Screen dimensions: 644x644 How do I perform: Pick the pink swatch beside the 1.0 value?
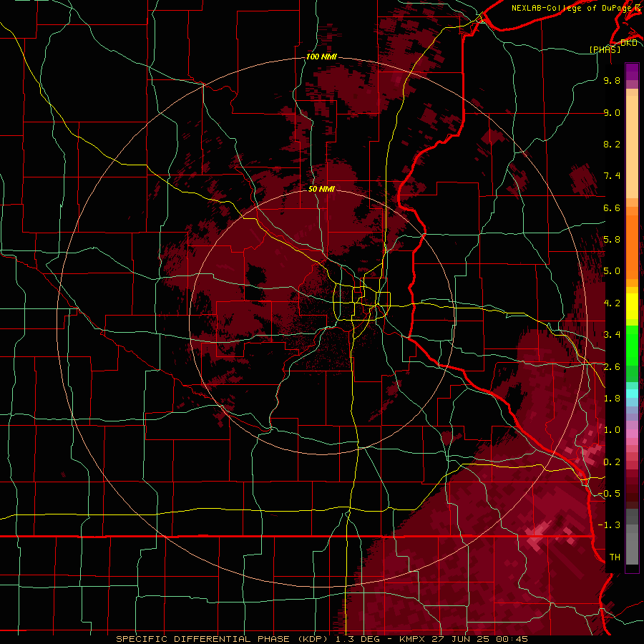point(632,433)
